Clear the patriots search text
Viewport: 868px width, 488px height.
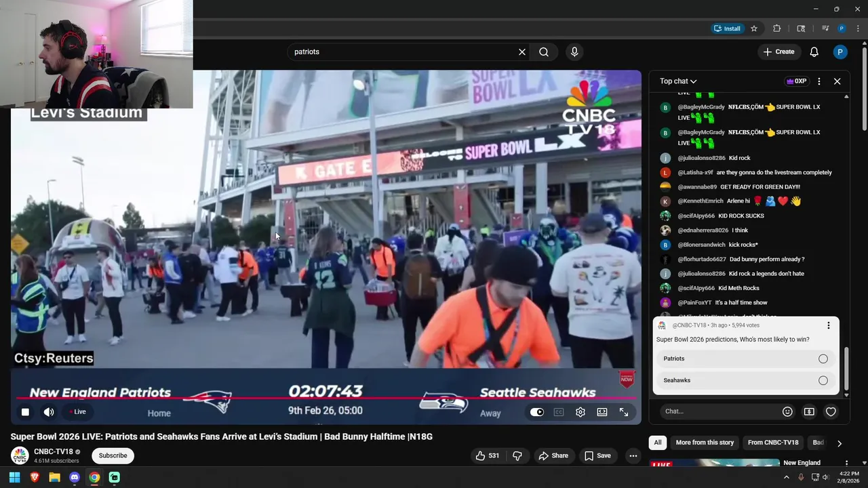tap(522, 52)
